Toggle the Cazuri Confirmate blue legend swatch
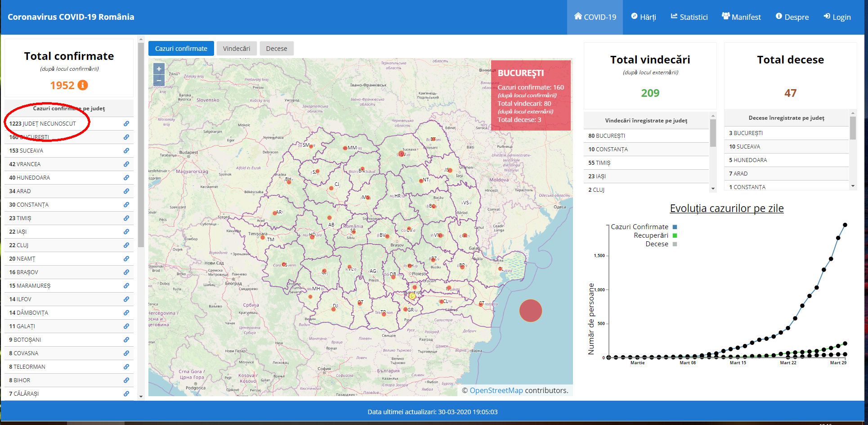 (675, 227)
